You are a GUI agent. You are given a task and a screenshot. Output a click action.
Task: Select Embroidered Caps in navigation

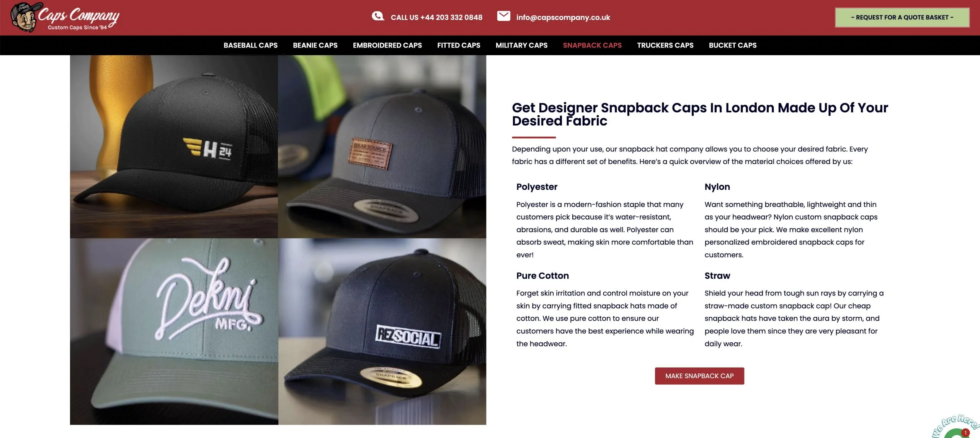pos(387,45)
